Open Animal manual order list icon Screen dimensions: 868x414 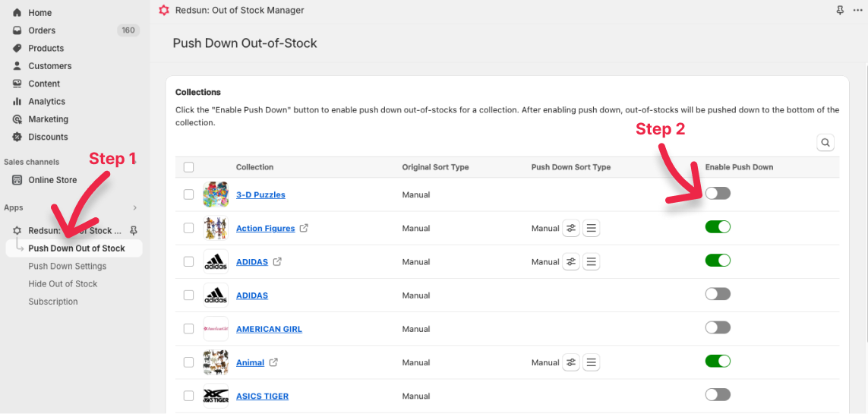pos(592,362)
